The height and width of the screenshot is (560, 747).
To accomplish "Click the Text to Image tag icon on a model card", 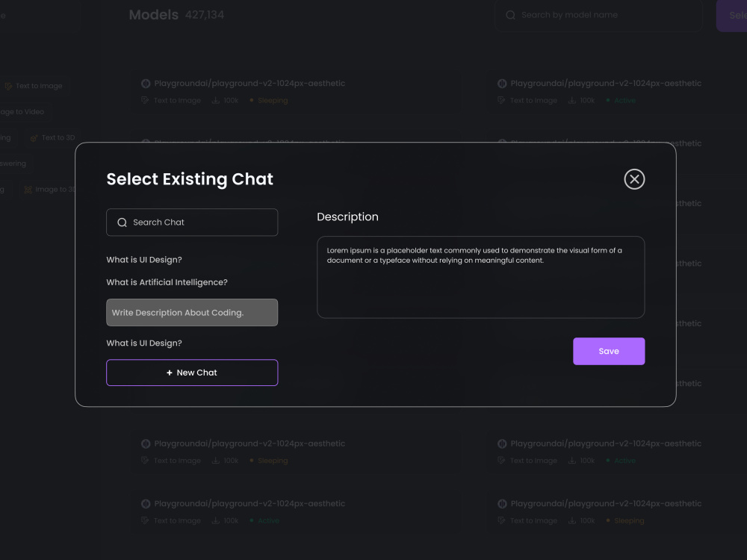I will coord(143,100).
